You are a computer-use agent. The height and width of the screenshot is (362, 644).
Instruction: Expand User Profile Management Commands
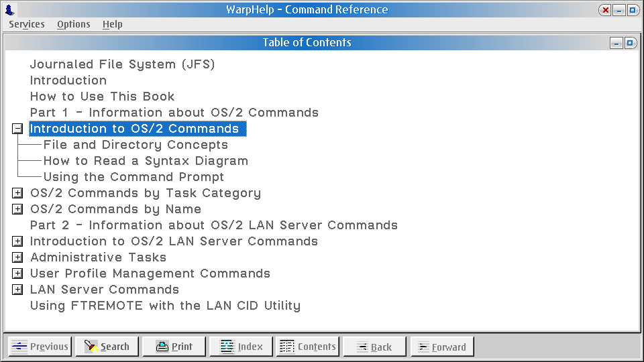pyautogui.click(x=17, y=274)
